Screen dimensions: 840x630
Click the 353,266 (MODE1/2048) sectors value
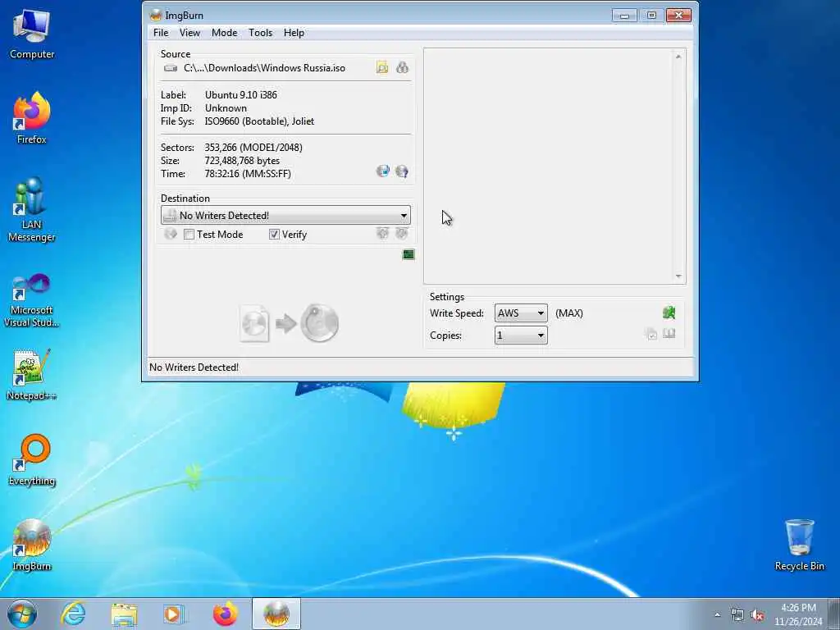[253, 148]
